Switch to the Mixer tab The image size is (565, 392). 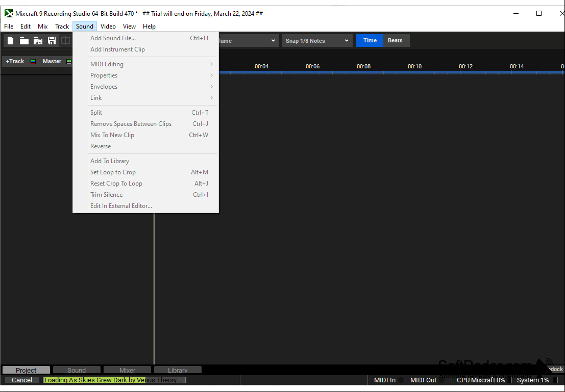coord(127,370)
